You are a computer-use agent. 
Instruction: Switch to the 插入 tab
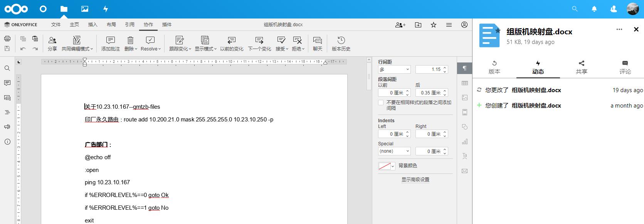pyautogui.click(x=93, y=25)
